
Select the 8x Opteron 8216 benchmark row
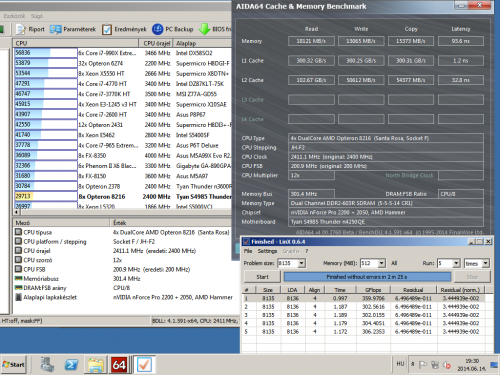point(123,196)
